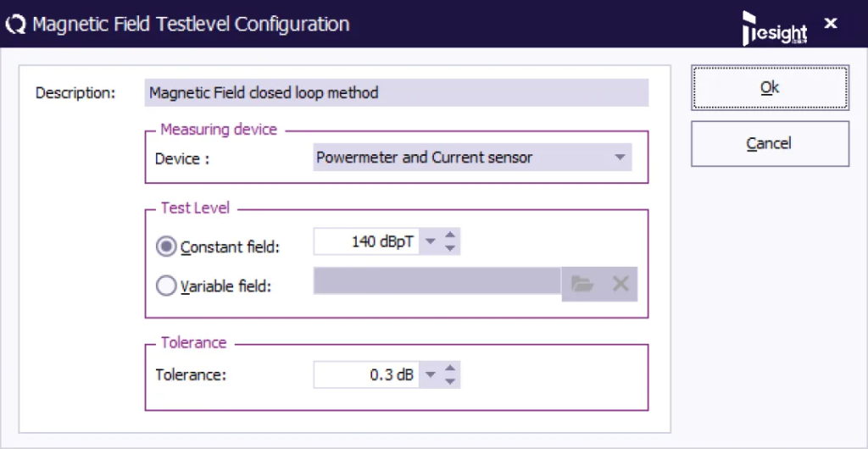Click the 0.3 dB tolerance value field
Viewport: 868px width, 449px height.
(x=366, y=374)
